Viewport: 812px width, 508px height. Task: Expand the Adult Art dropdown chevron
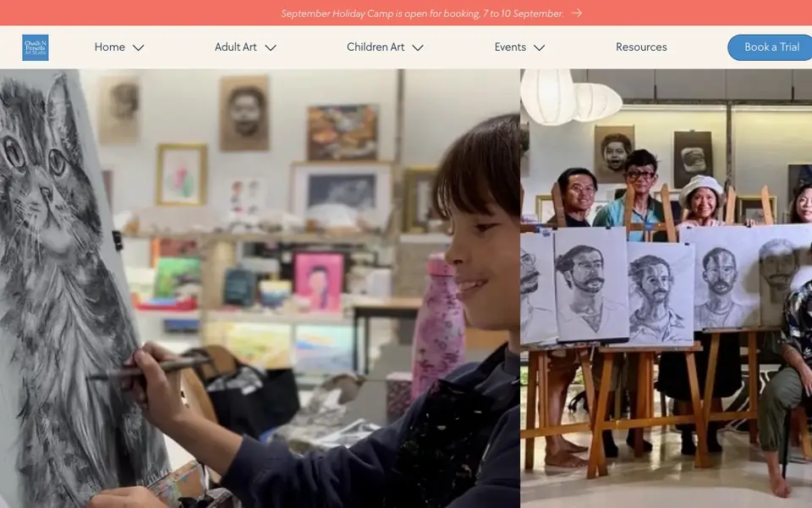click(x=271, y=47)
